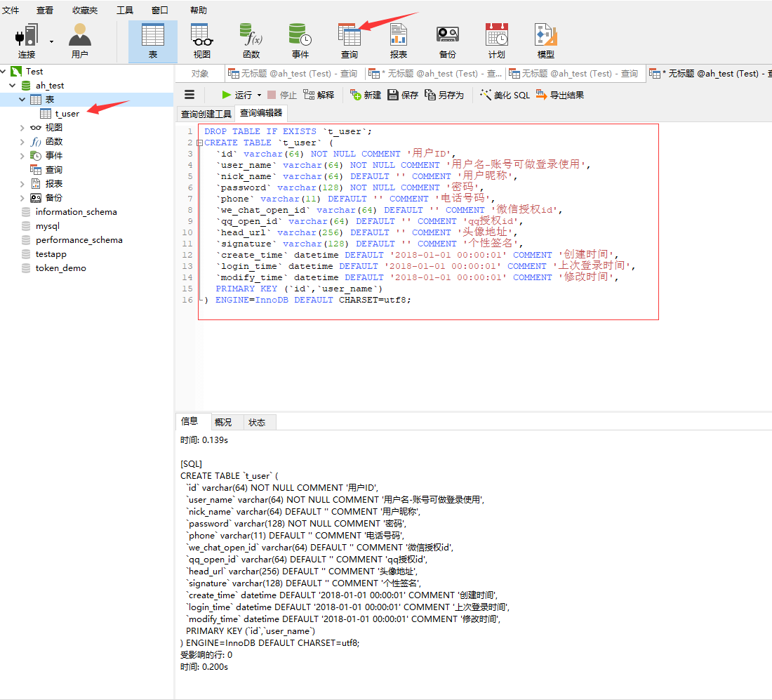
Task: Click the 备份 (Backup) toolbar icon
Action: pyautogui.click(x=448, y=41)
